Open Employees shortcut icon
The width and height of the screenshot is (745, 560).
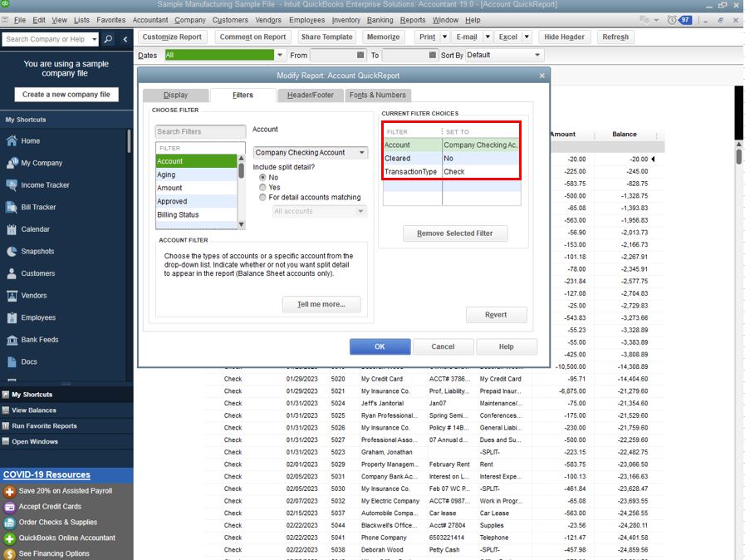(x=12, y=317)
